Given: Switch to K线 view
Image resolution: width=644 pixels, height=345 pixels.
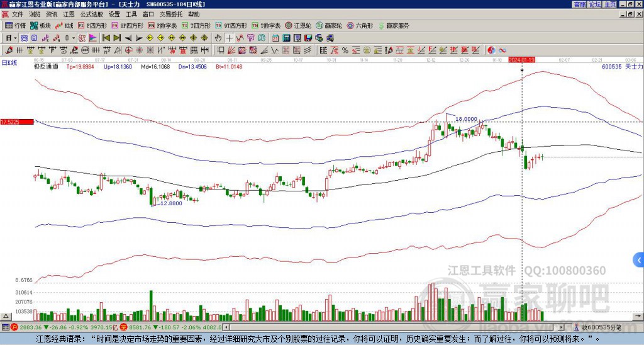Looking at the screenshot, I should [64, 25].
